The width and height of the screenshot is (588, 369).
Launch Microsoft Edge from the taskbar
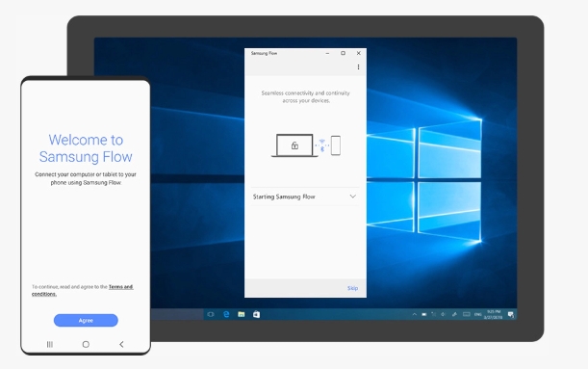click(x=226, y=314)
